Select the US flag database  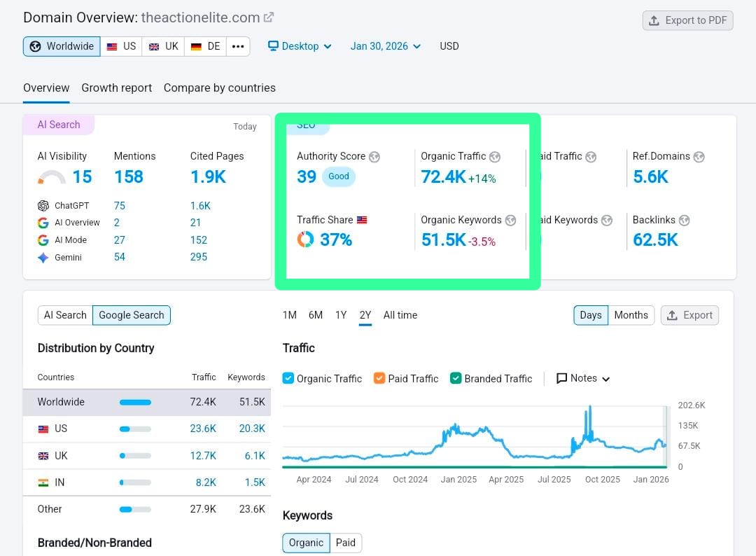122,46
